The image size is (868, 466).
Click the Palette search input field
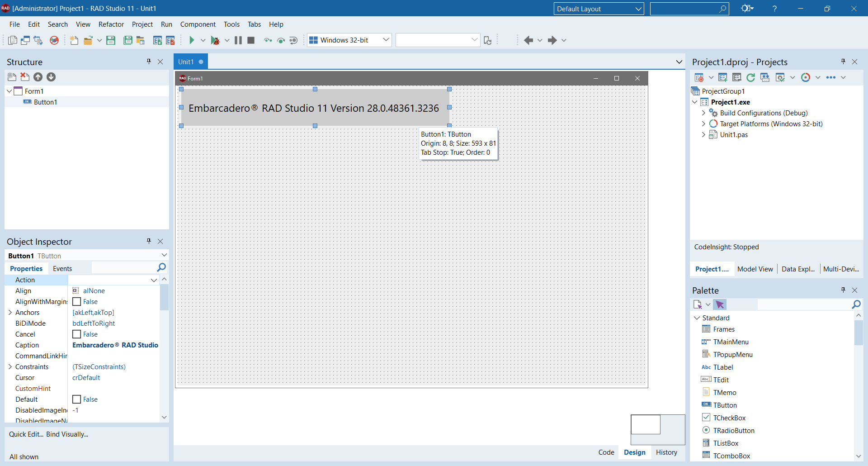[803, 304]
